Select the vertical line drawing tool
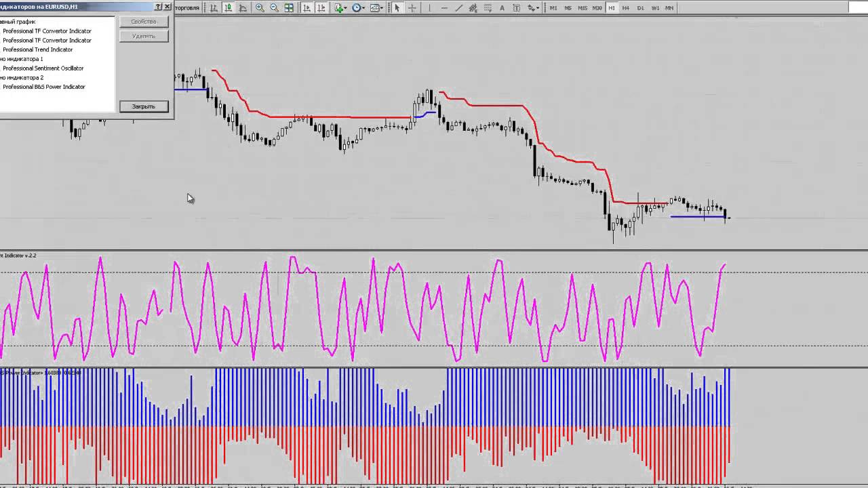Viewport: 868px width, 488px height. 429,8
